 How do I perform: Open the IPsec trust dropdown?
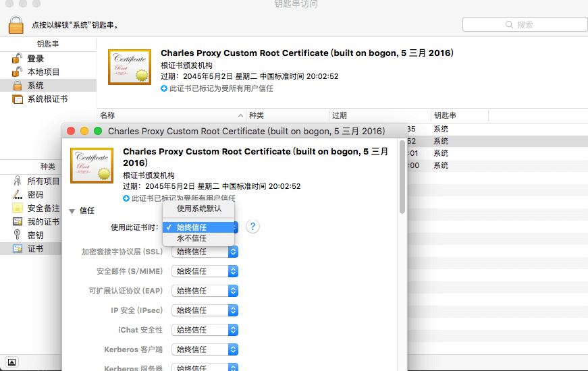tap(205, 310)
